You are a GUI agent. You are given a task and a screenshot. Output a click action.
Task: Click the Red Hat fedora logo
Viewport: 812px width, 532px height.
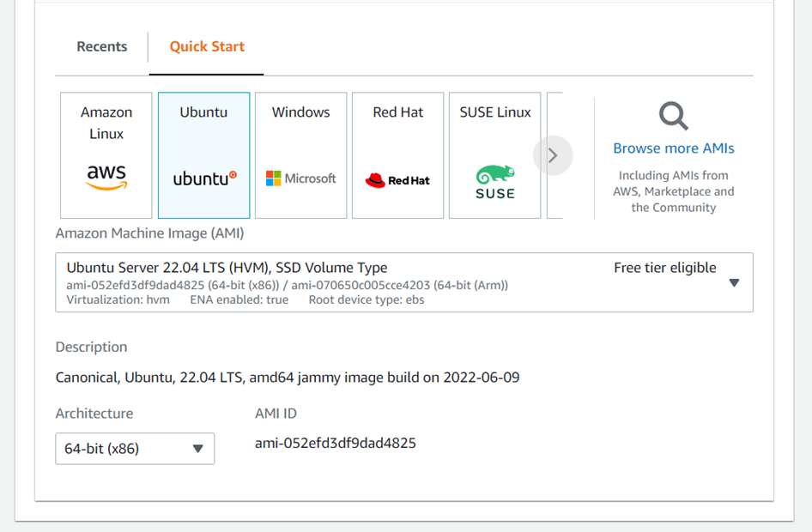click(x=397, y=180)
